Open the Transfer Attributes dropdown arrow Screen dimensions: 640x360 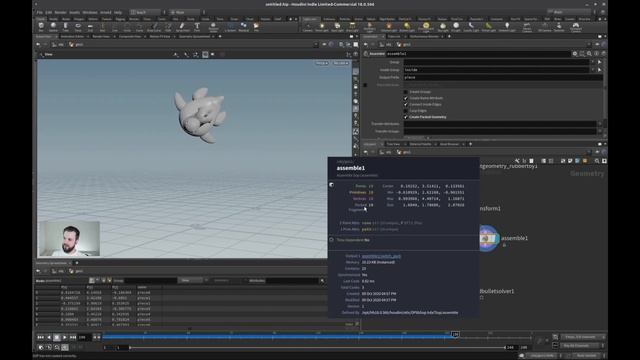[600, 124]
